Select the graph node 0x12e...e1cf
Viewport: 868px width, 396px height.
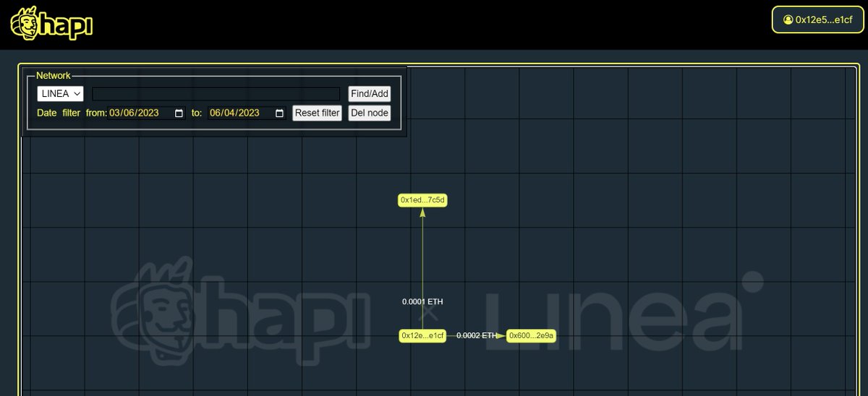point(422,335)
